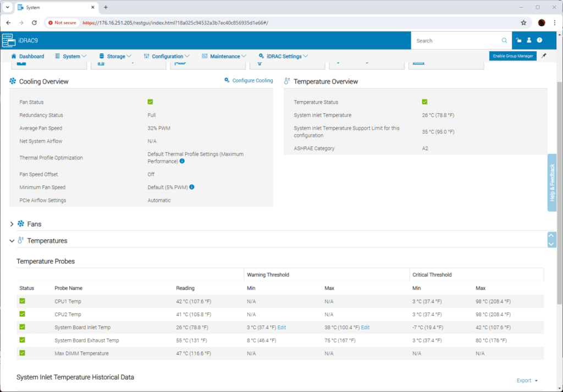Screen dimensions: 563x392
Task: Click info icon next to Thermal Profile Settings
Action: coord(182,161)
